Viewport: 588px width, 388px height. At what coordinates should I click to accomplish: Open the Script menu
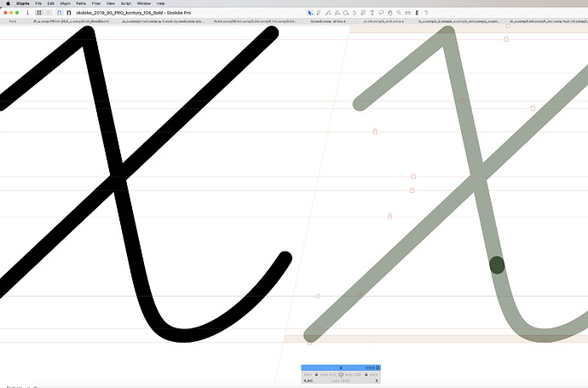[126, 3]
